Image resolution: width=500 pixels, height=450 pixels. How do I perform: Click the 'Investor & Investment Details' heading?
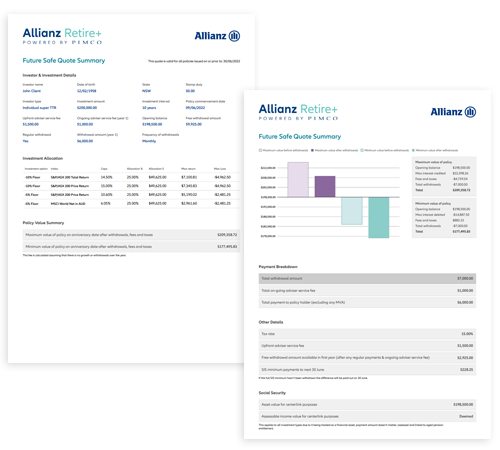click(49, 75)
